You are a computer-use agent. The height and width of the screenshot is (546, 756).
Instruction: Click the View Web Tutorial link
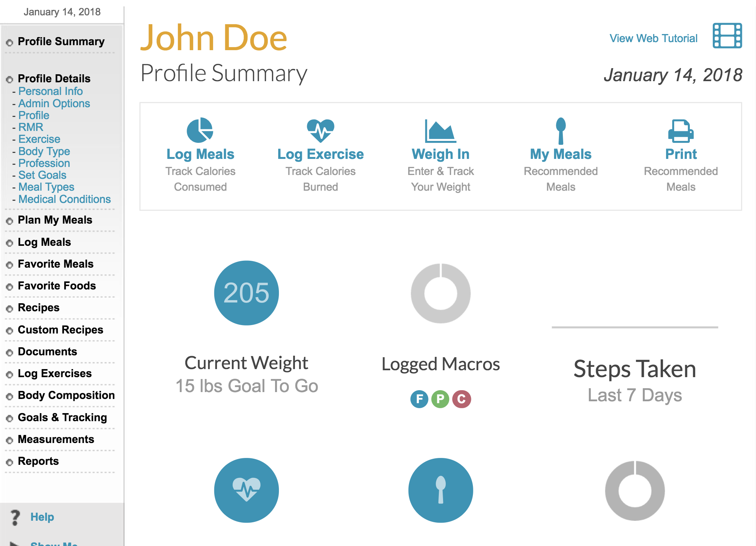[653, 38]
